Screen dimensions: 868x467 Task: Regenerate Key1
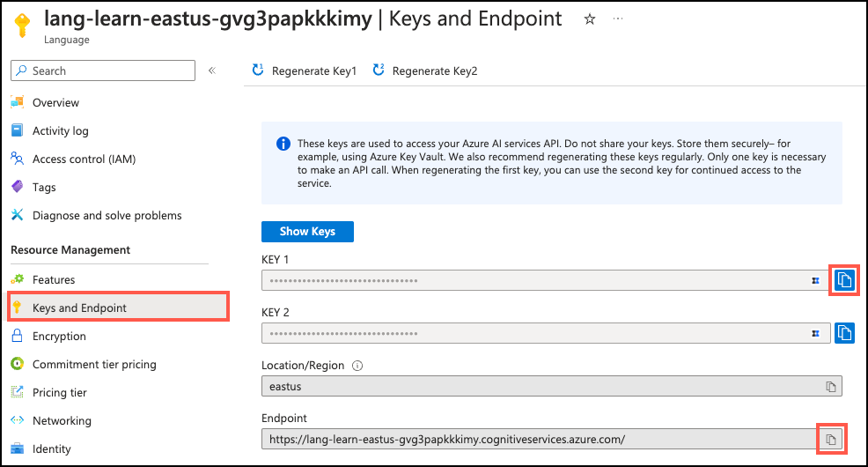tap(304, 70)
